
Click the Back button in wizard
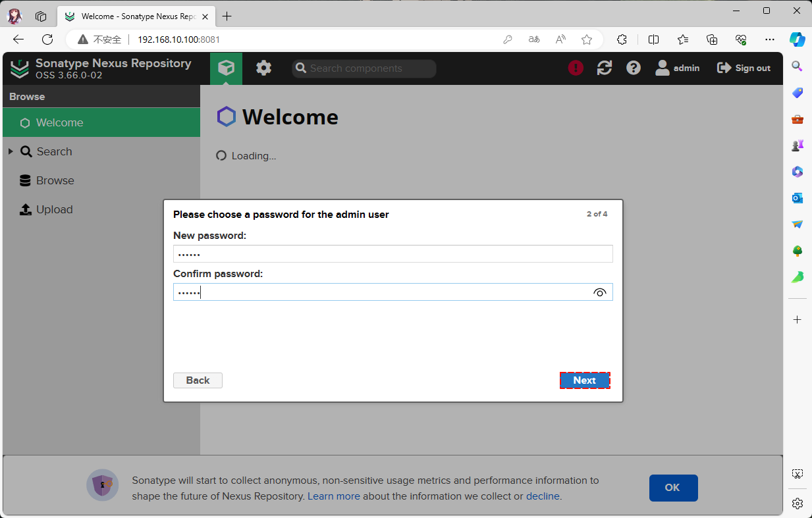[198, 380]
